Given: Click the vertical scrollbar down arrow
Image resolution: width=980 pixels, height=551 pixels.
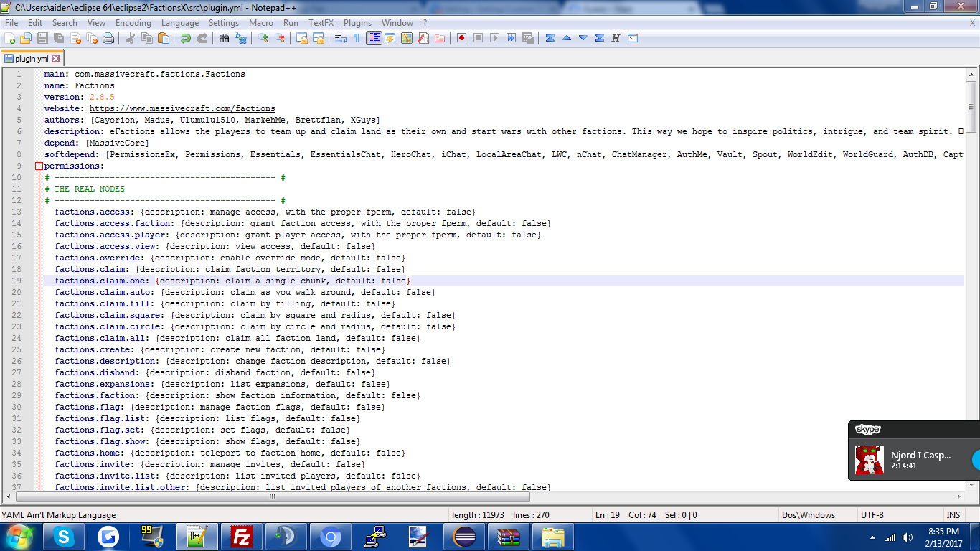Looking at the screenshot, I should 971,485.
